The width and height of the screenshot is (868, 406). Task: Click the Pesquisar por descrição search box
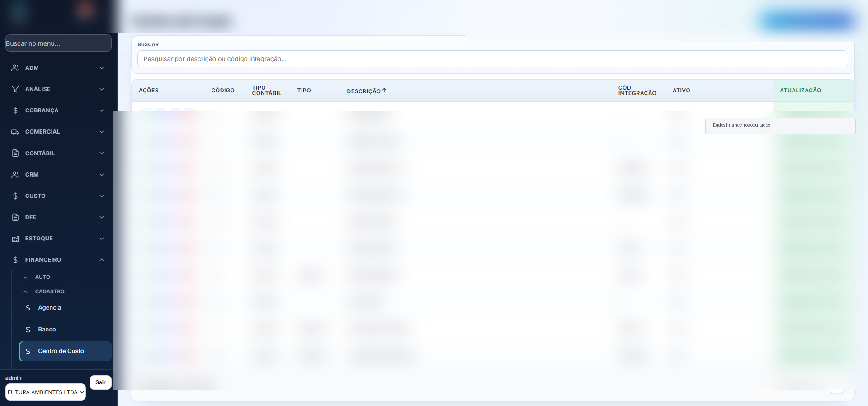point(492,59)
